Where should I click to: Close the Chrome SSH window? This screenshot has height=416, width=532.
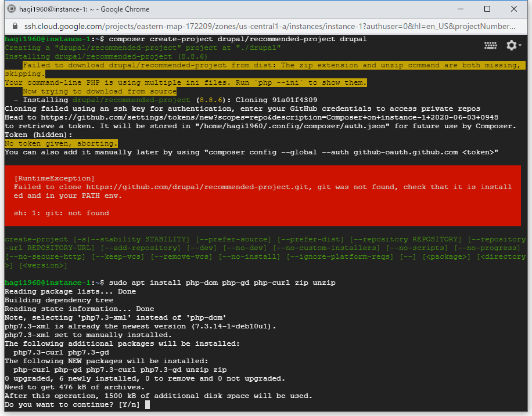tap(514, 9)
